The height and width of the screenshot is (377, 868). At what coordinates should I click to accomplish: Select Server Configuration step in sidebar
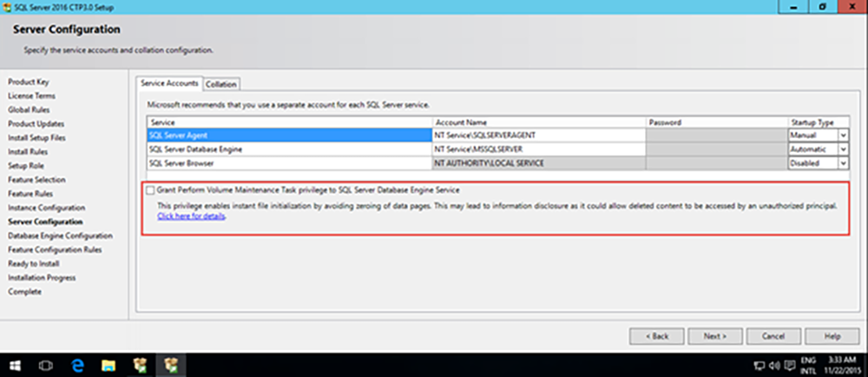click(x=45, y=222)
